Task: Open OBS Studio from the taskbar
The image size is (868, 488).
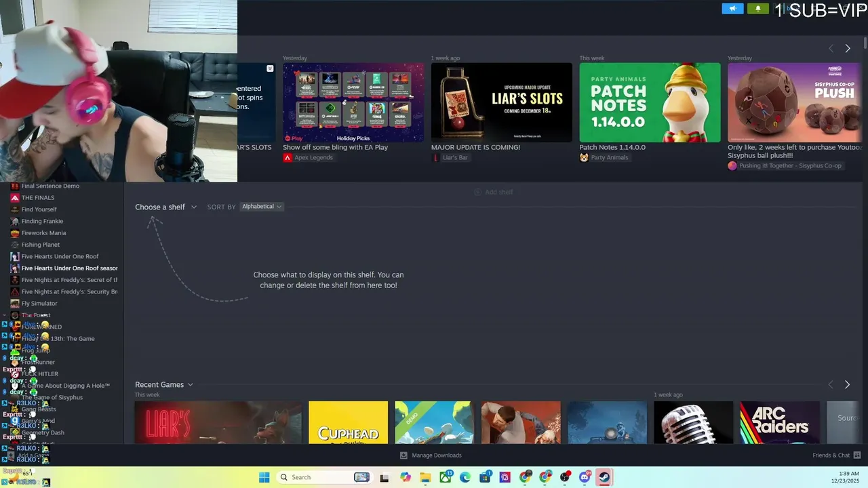Action: point(564,477)
